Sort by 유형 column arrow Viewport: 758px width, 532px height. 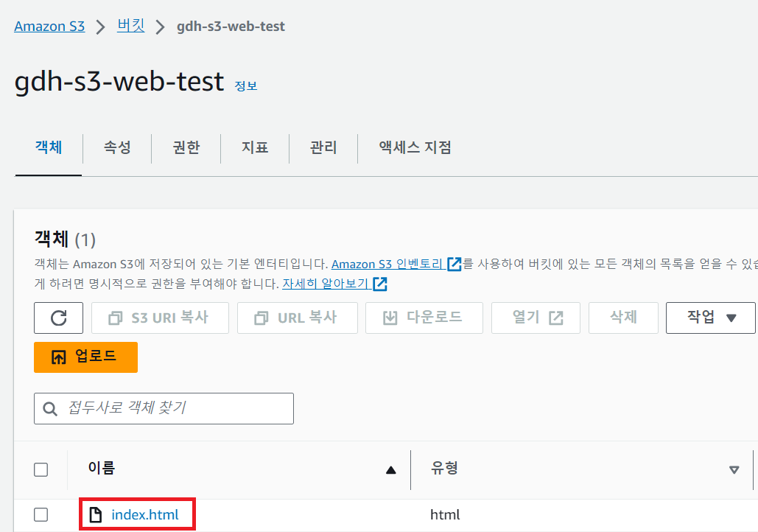(734, 470)
